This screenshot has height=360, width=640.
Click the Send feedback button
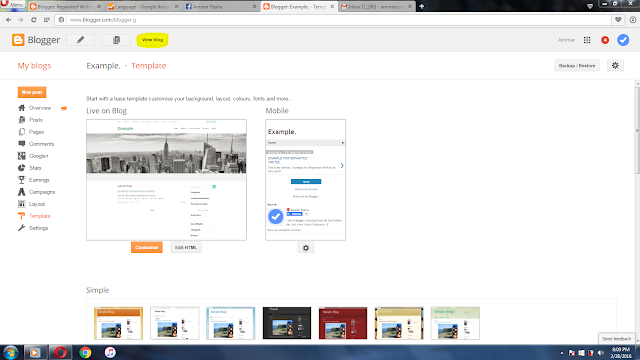point(616,339)
